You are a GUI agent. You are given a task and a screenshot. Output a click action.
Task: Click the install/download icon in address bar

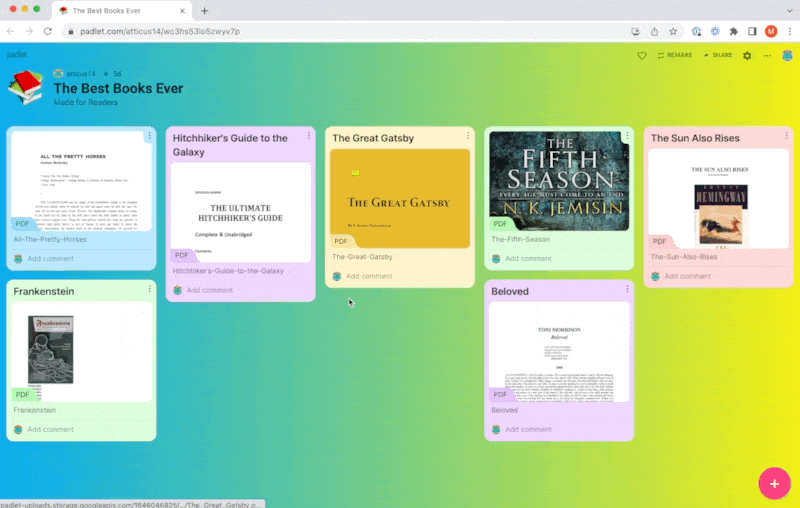pos(635,32)
